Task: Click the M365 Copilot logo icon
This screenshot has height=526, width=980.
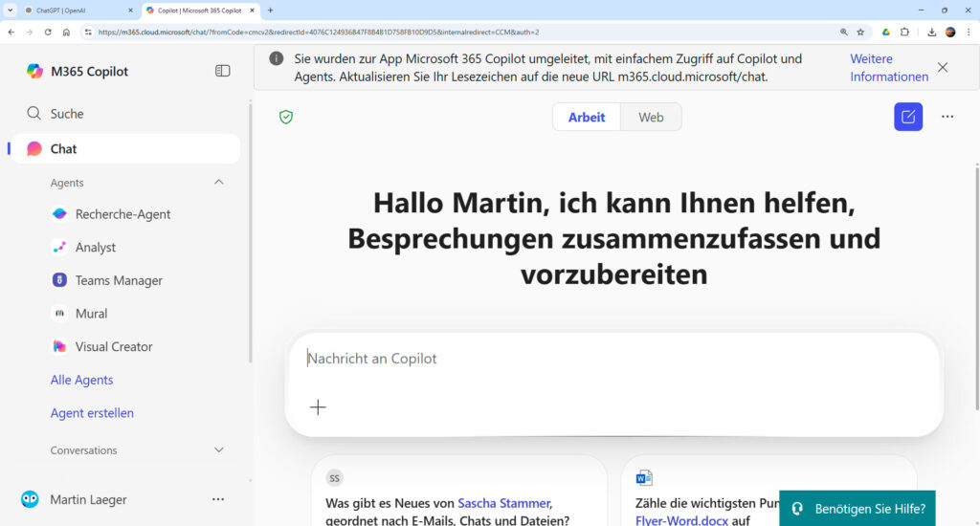Action: (x=35, y=71)
